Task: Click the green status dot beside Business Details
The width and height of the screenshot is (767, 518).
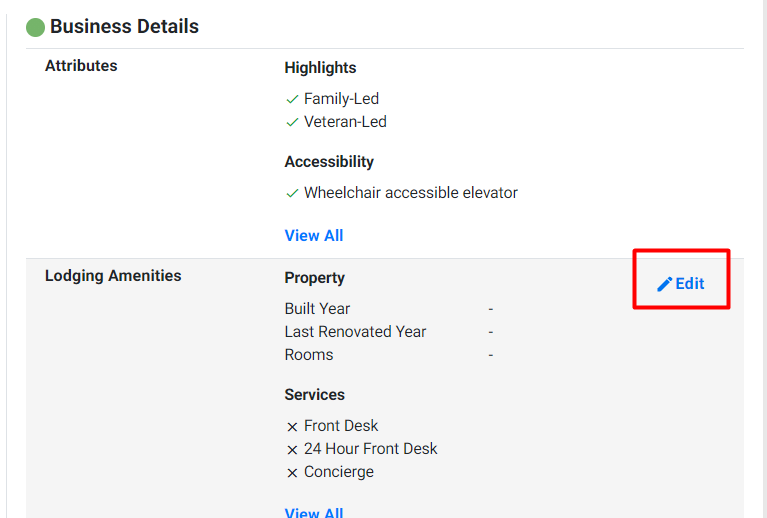Action: pyautogui.click(x=35, y=27)
